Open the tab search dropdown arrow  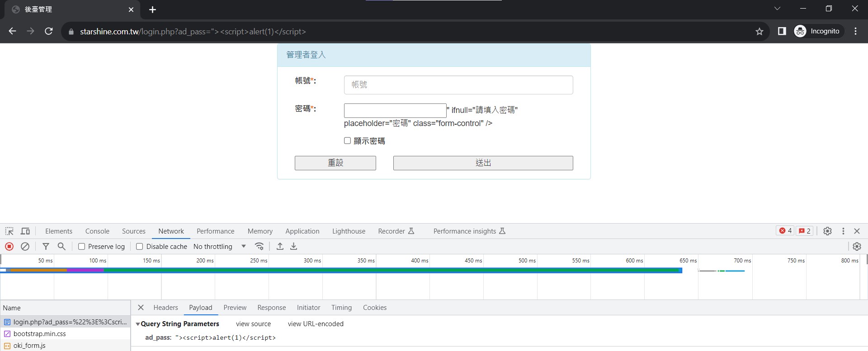[x=777, y=9]
